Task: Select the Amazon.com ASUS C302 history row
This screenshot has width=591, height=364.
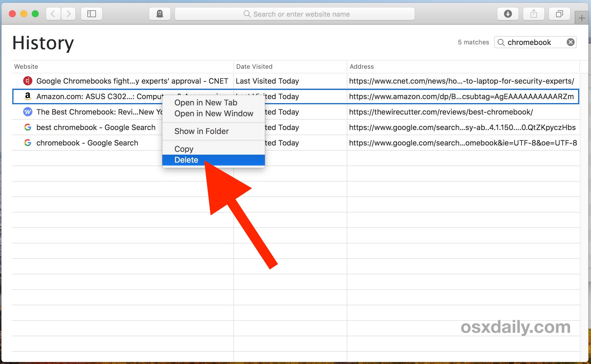Action: pos(296,97)
